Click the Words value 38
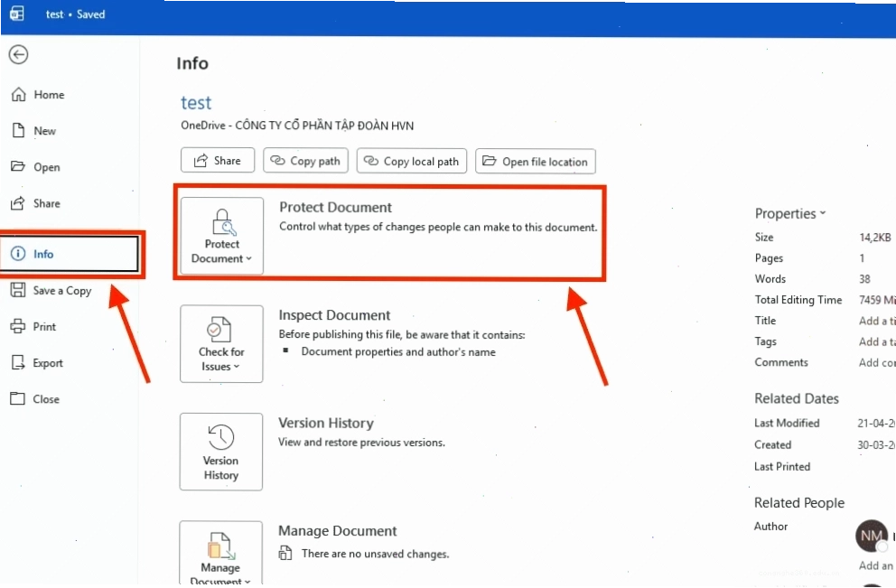The width and height of the screenshot is (896, 588). 864,279
